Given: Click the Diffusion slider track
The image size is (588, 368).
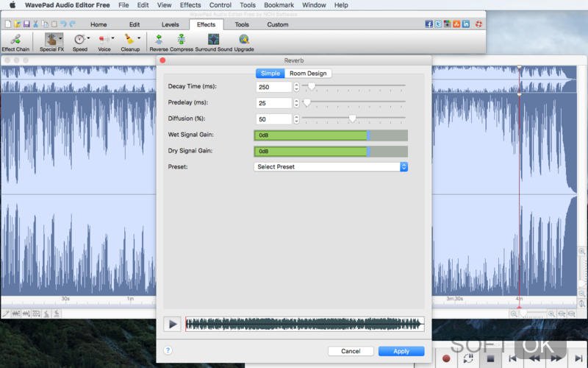Looking at the screenshot, I should coord(354,118).
